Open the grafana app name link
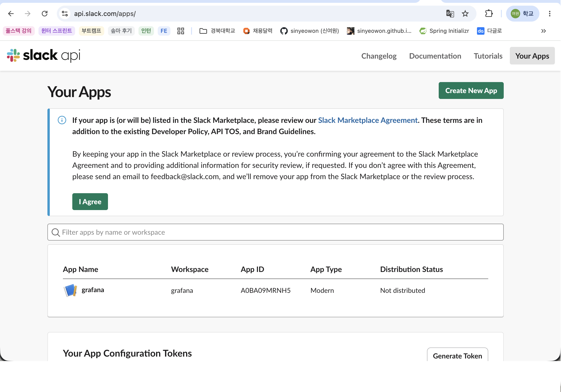 pyautogui.click(x=93, y=290)
